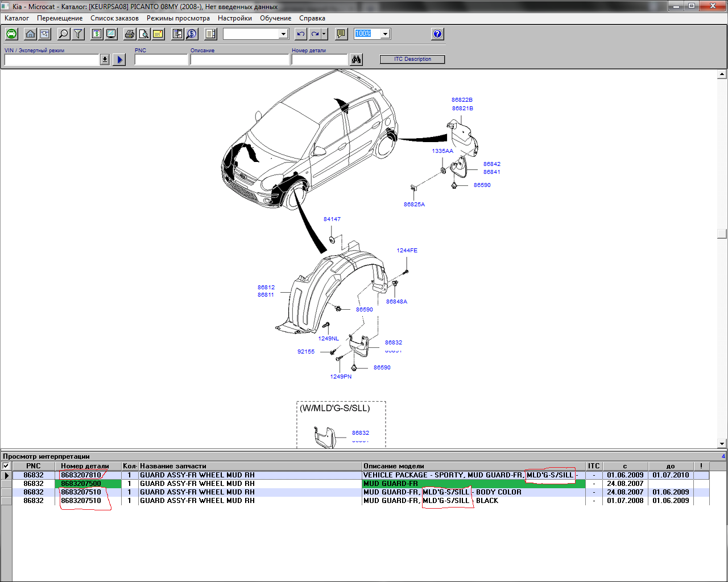Screen dimensions: 728x582
Task: Open the Настройки menu
Action: (234, 18)
